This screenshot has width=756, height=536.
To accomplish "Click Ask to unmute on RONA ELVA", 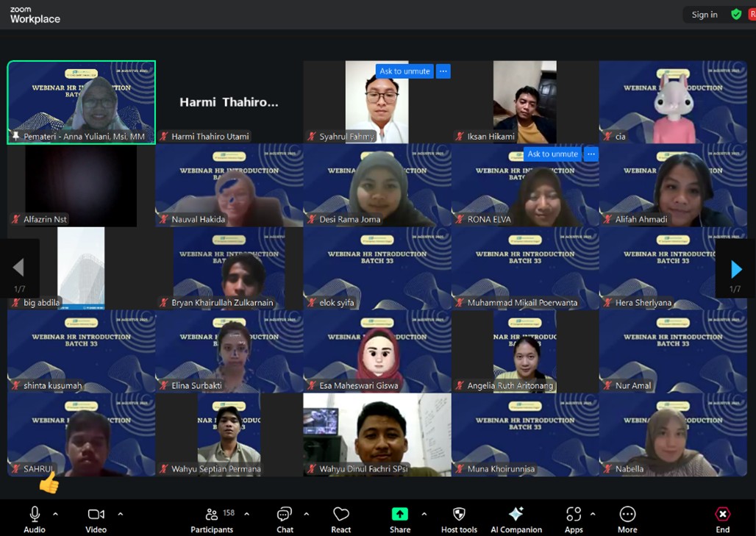I will pos(552,154).
